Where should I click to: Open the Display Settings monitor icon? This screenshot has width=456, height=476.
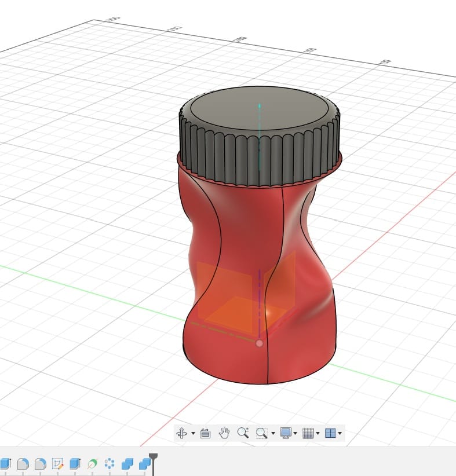coord(285,433)
